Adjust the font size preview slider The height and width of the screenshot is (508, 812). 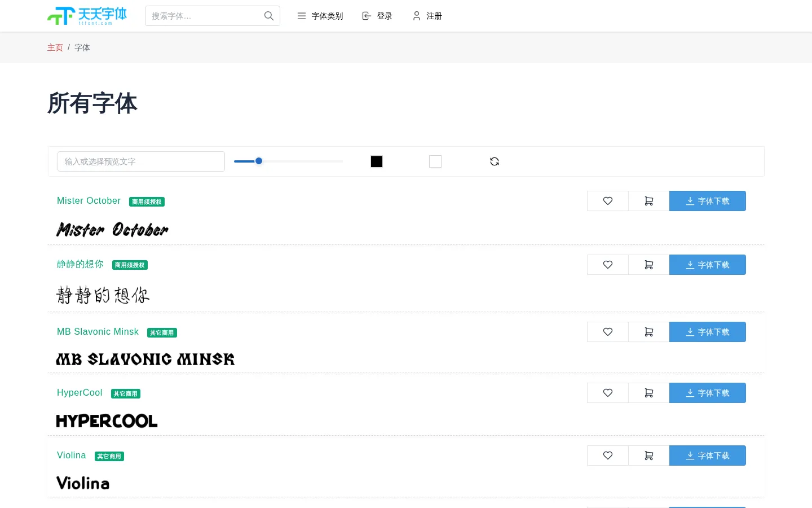[288, 161]
